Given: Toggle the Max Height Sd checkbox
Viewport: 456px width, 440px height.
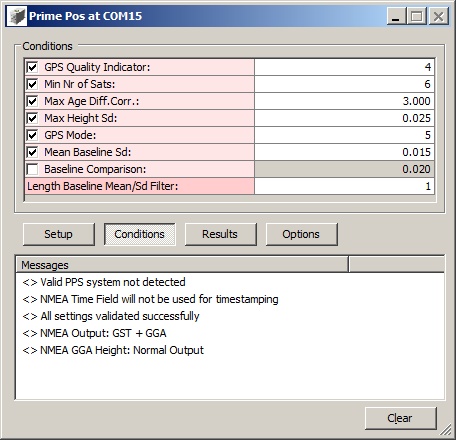Looking at the screenshot, I should [32, 118].
